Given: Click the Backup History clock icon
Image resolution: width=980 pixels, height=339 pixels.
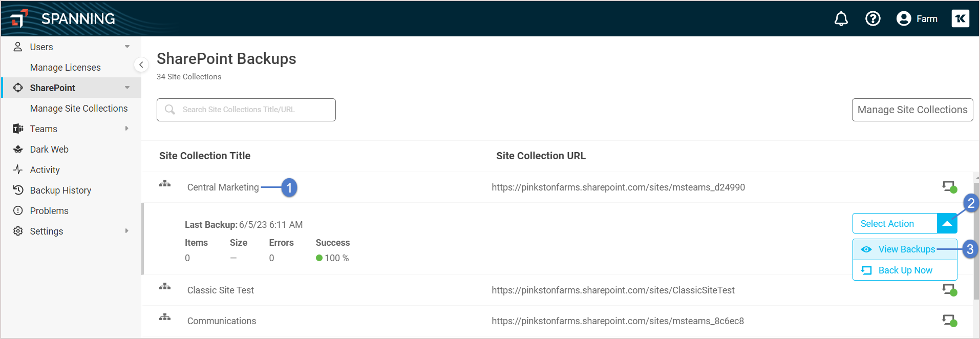Looking at the screenshot, I should pyautogui.click(x=18, y=190).
